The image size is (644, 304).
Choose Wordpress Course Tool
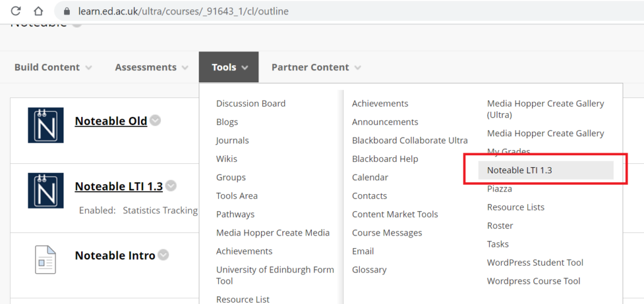[533, 281]
